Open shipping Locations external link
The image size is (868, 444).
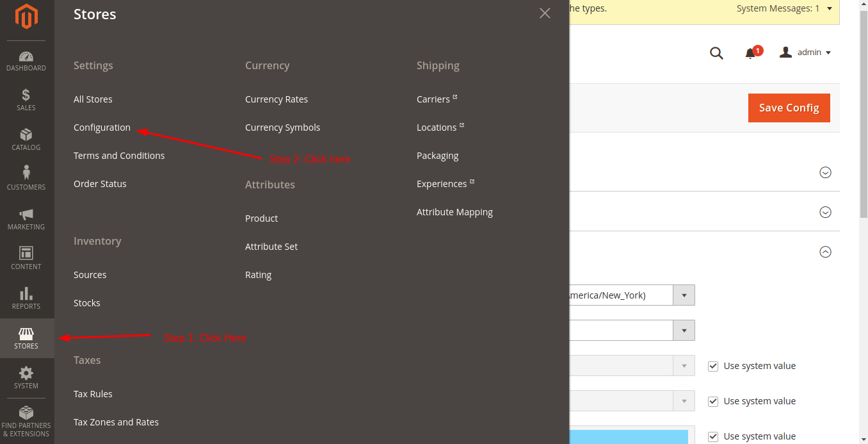(440, 127)
